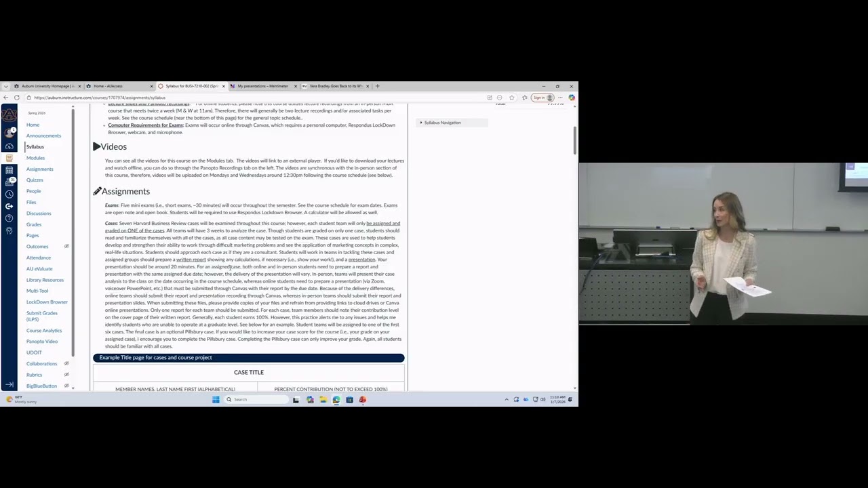The image size is (868, 488).
Task: Click the browser Back arrow
Action: (6, 98)
